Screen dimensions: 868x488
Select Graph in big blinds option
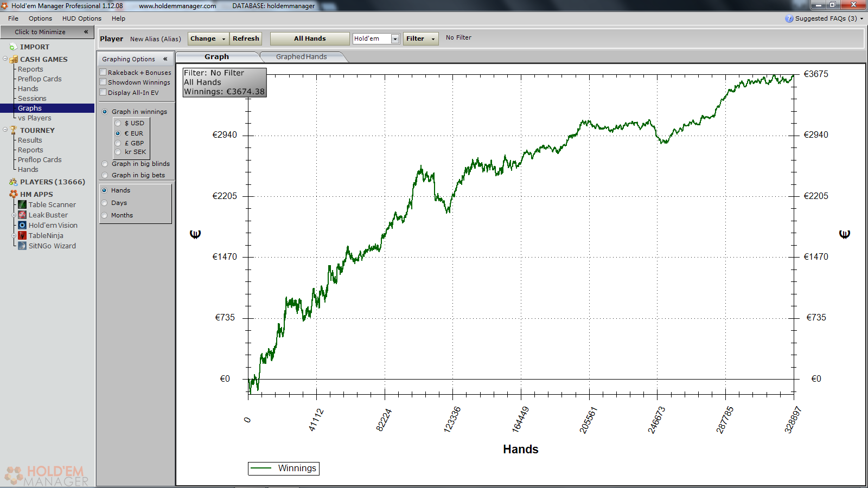[105, 164]
